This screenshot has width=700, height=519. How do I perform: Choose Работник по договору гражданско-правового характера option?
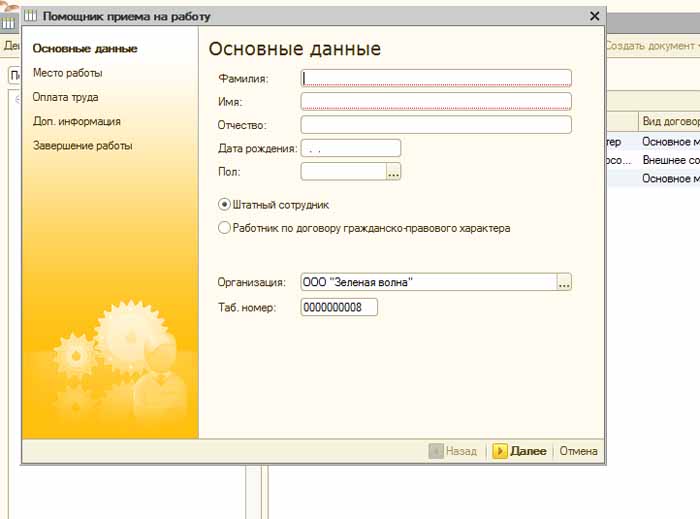coord(225,228)
